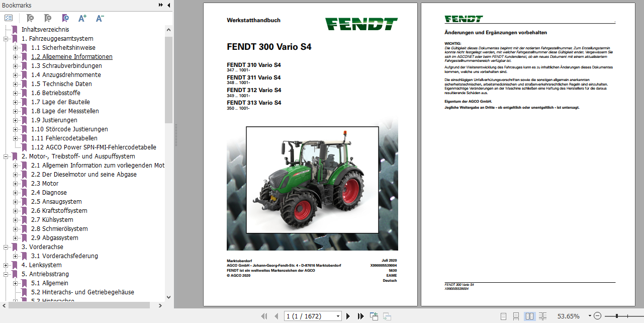This screenshot has height=323, width=644.
Task: Expand the 1.6 Betriebsstoffe bookmark
Action: point(16,93)
